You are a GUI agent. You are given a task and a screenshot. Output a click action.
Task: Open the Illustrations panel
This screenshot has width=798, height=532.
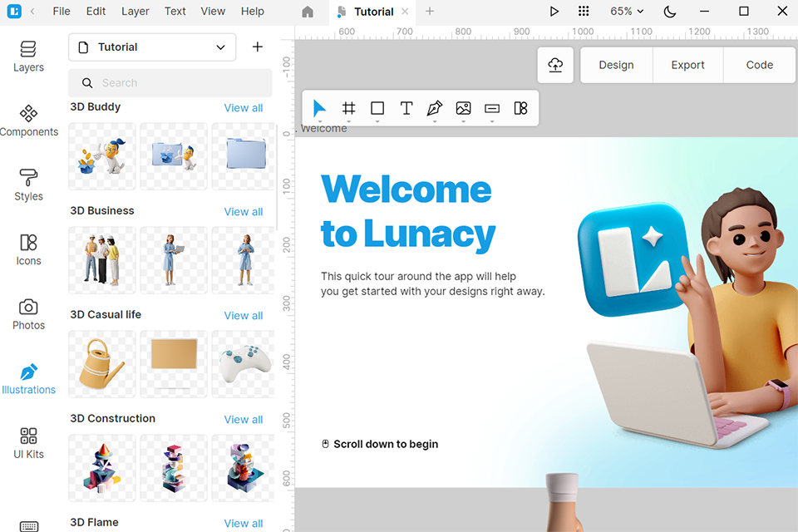(28, 379)
